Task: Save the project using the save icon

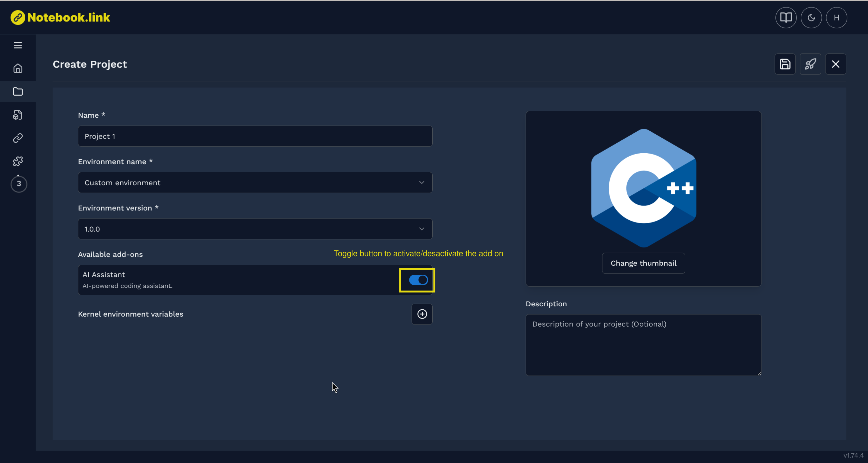Action: (x=785, y=64)
